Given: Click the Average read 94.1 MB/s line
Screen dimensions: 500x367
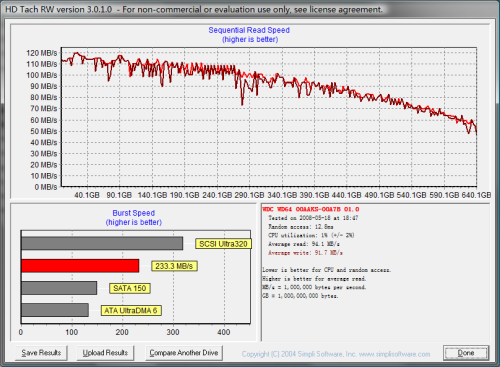Looking at the screenshot, I should (x=304, y=244).
